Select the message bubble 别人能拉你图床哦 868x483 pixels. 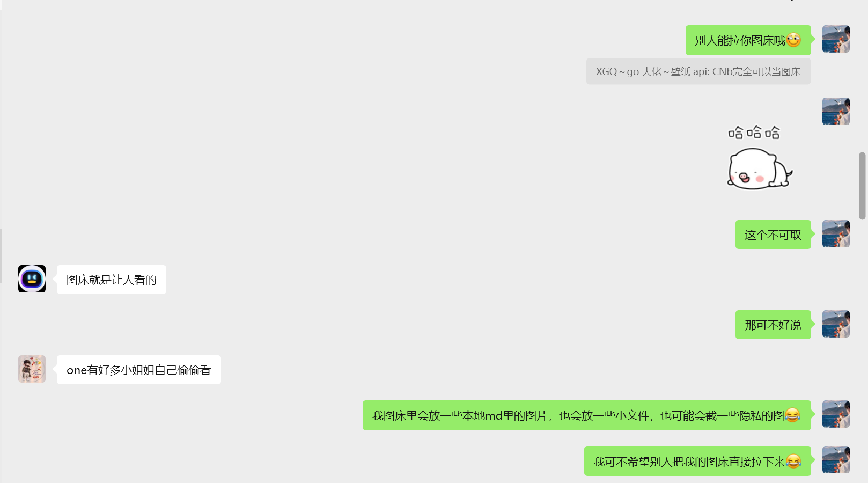tap(748, 40)
